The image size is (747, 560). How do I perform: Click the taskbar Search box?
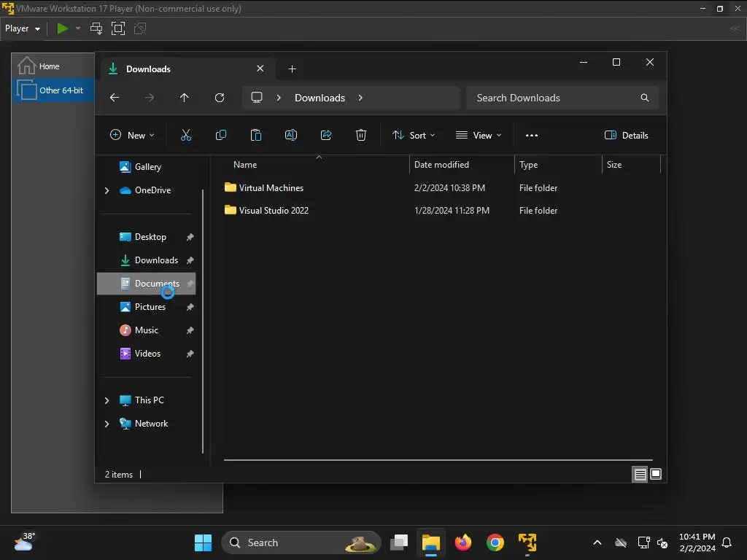(301, 542)
